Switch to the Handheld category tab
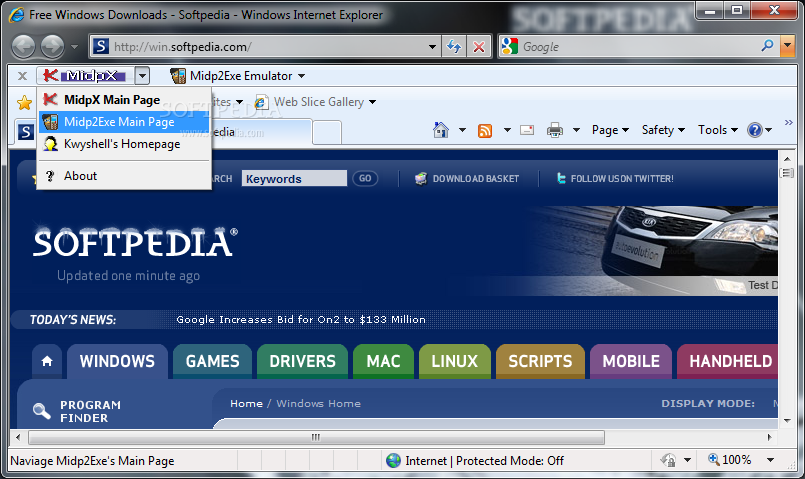This screenshot has width=805, height=479. pos(728,361)
